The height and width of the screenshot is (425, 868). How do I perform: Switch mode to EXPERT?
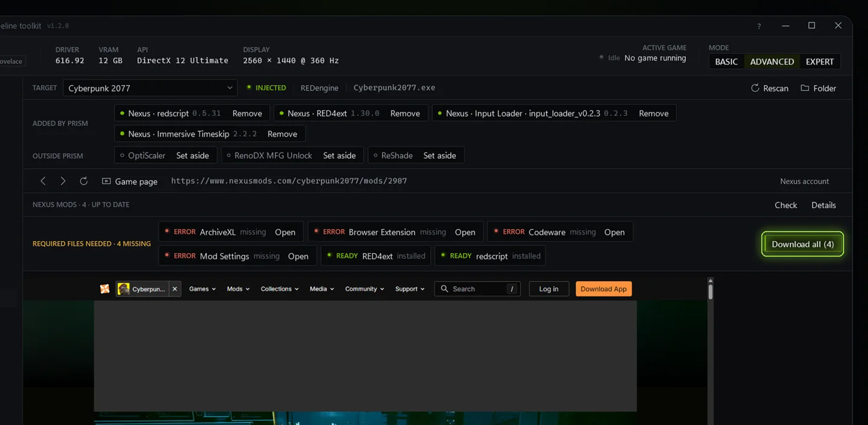820,61
